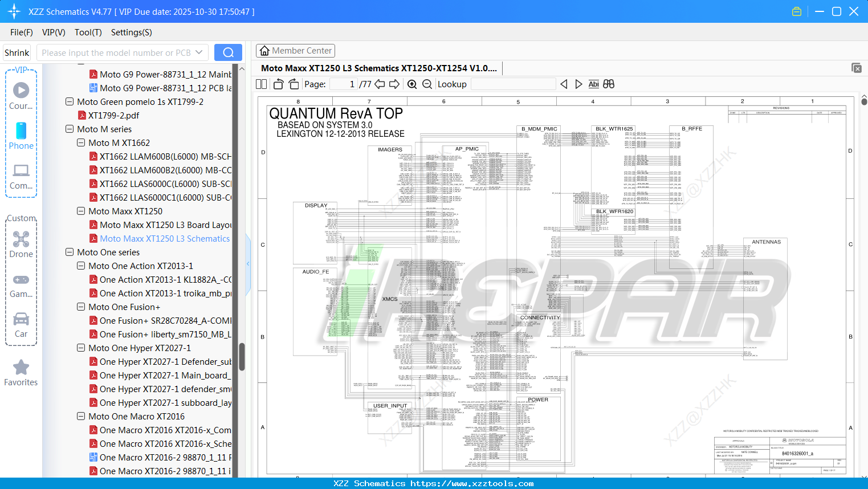868x489 pixels.
Task: Open the binoculars advanced search
Action: pos(608,84)
